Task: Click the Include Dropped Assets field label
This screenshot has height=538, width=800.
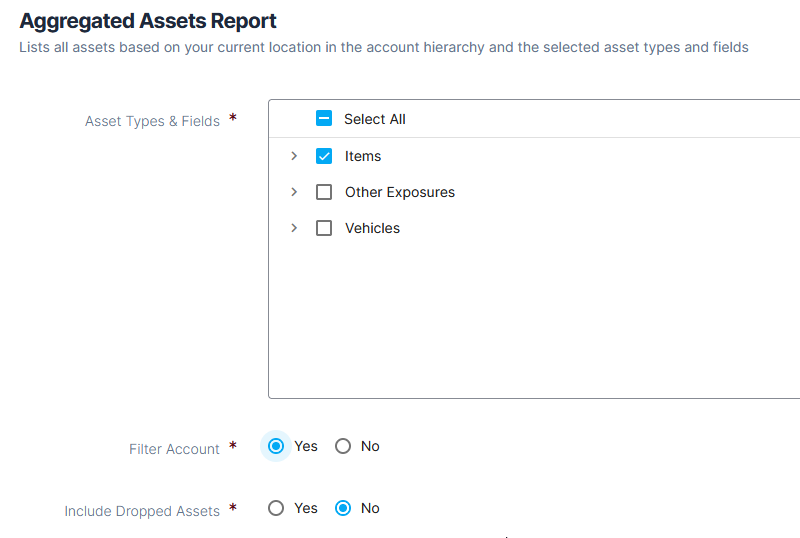Action: (142, 511)
